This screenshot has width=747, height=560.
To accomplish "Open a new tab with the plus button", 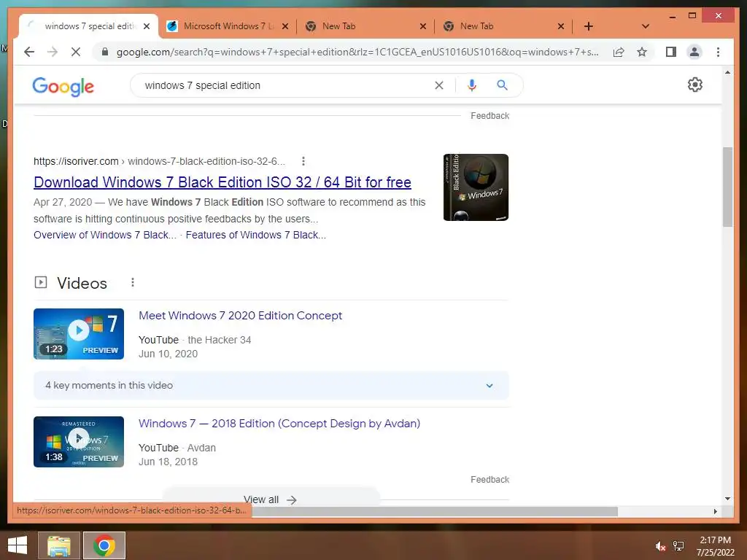I will click(589, 26).
